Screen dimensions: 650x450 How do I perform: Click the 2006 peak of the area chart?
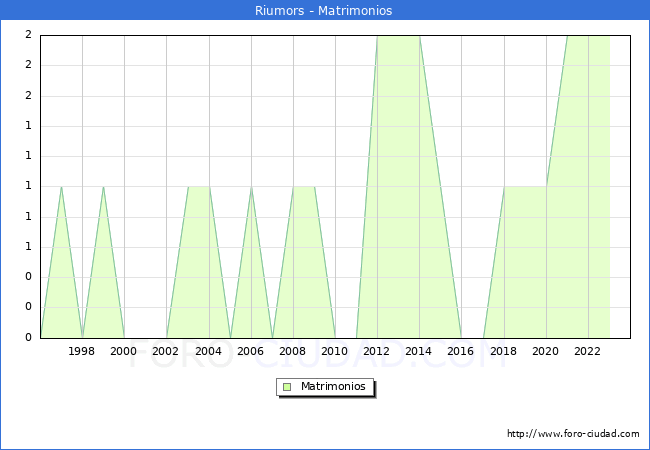[251, 187]
